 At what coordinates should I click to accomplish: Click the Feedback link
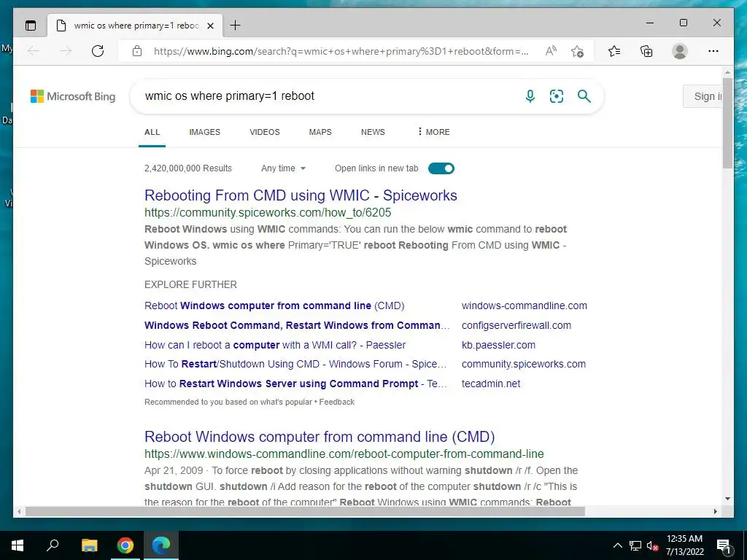click(337, 402)
